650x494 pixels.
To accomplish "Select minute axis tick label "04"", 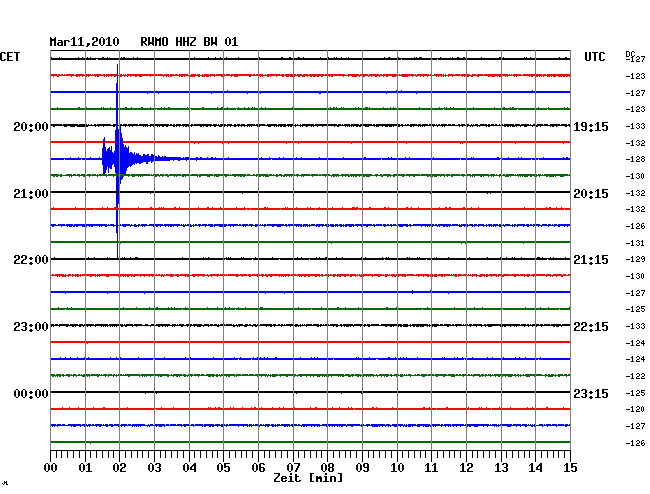I will 189,468.
